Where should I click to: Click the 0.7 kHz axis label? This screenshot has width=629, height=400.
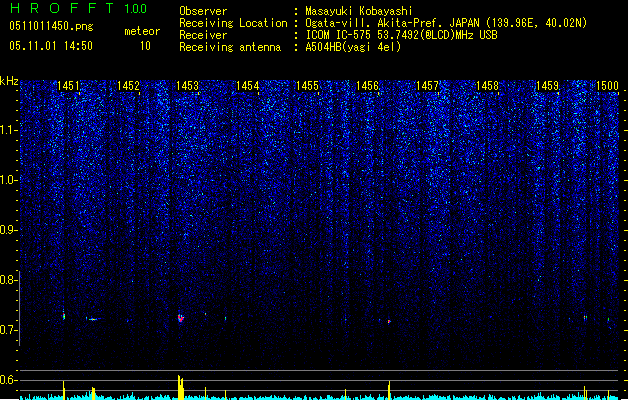click(x=8, y=330)
